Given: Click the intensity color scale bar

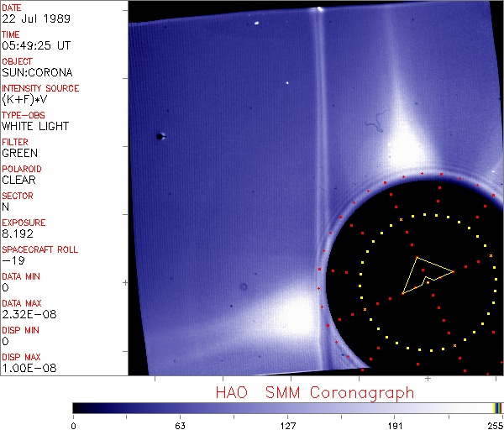Looking at the screenshot, I should tap(287, 408).
